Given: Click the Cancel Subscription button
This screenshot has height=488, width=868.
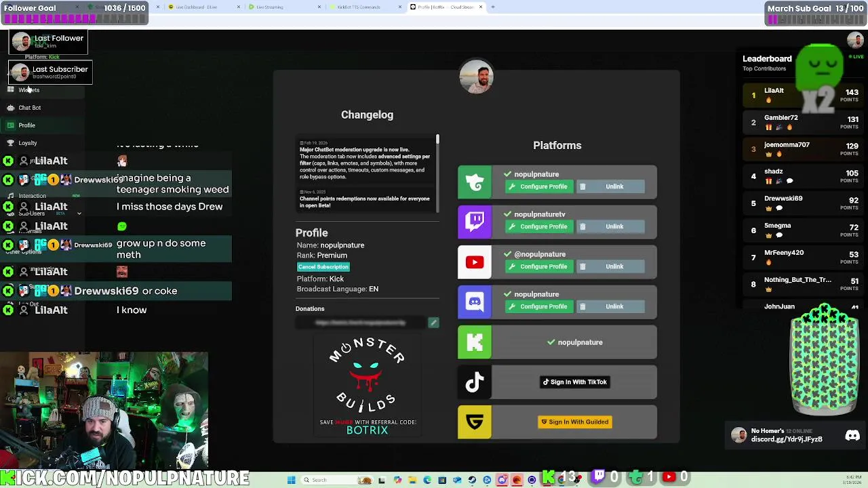Looking at the screenshot, I should tap(323, 267).
